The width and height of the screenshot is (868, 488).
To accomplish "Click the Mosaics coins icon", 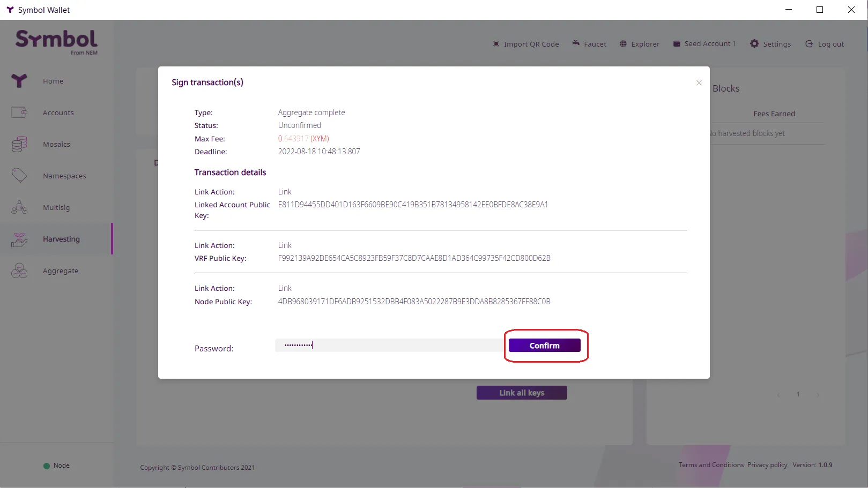I will tap(19, 144).
